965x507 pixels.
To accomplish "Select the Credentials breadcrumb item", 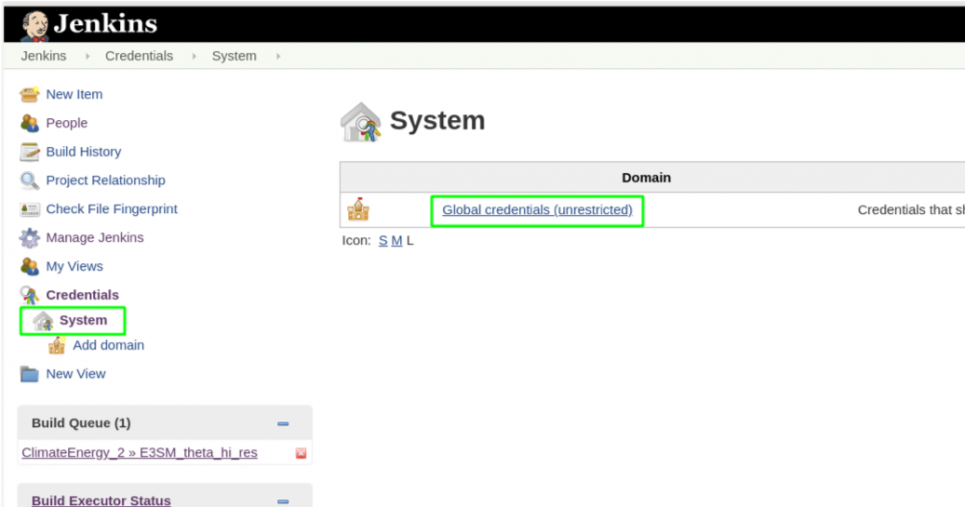I will point(139,56).
